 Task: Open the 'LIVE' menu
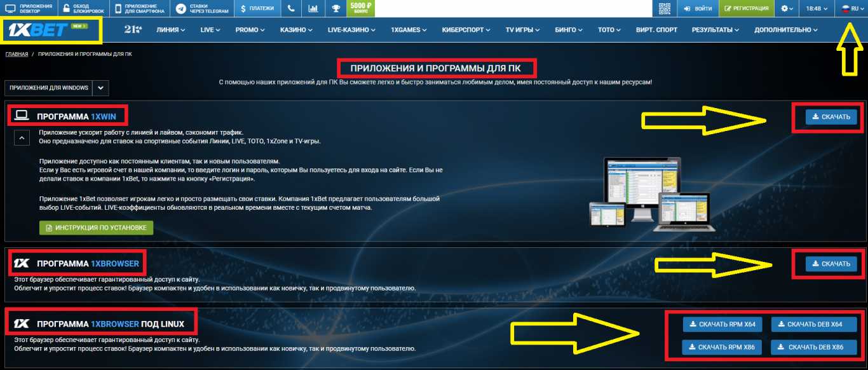tap(210, 30)
